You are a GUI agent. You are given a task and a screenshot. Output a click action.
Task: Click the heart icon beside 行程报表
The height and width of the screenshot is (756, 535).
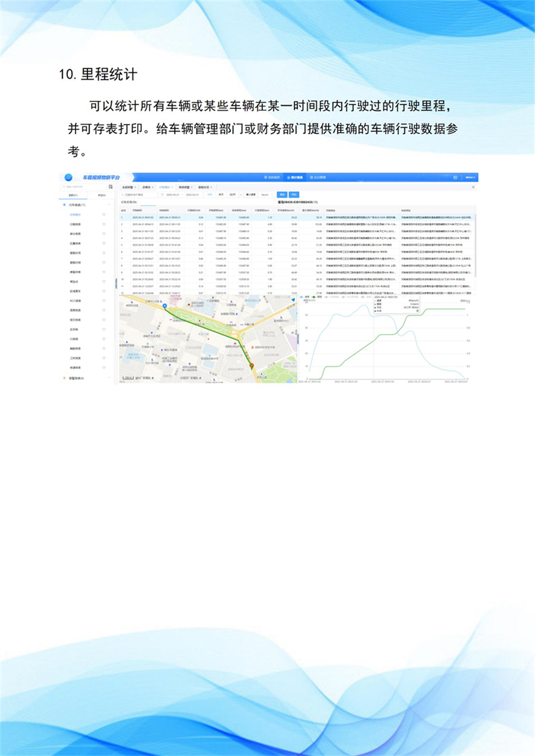103,224
